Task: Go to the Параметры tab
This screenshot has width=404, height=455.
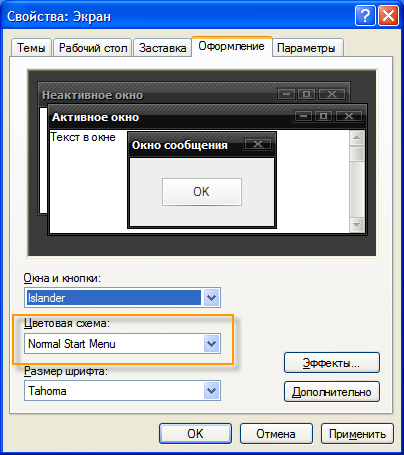Action: 307,48
